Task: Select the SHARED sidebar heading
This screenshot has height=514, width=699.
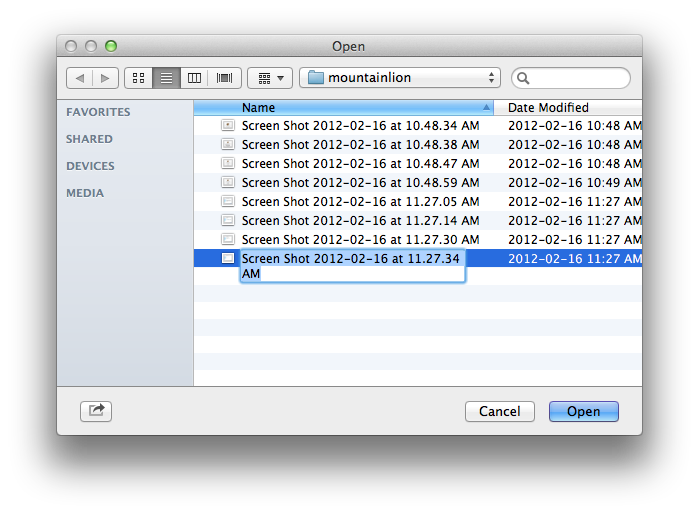Action: [x=89, y=139]
